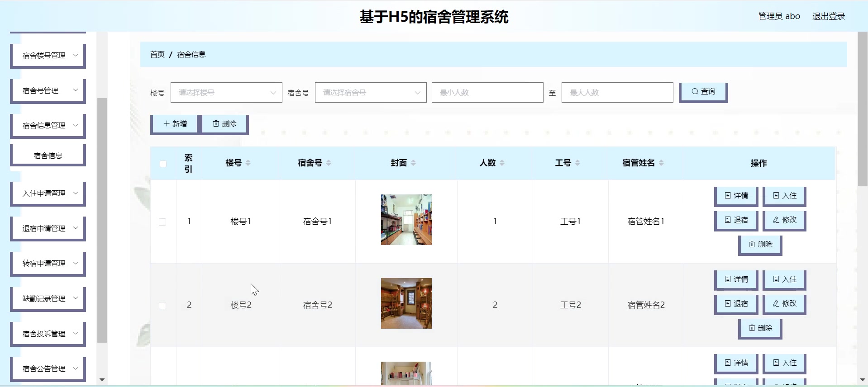Click the 宿舍信息 breadcrumb text
868x387 pixels.
click(x=191, y=54)
